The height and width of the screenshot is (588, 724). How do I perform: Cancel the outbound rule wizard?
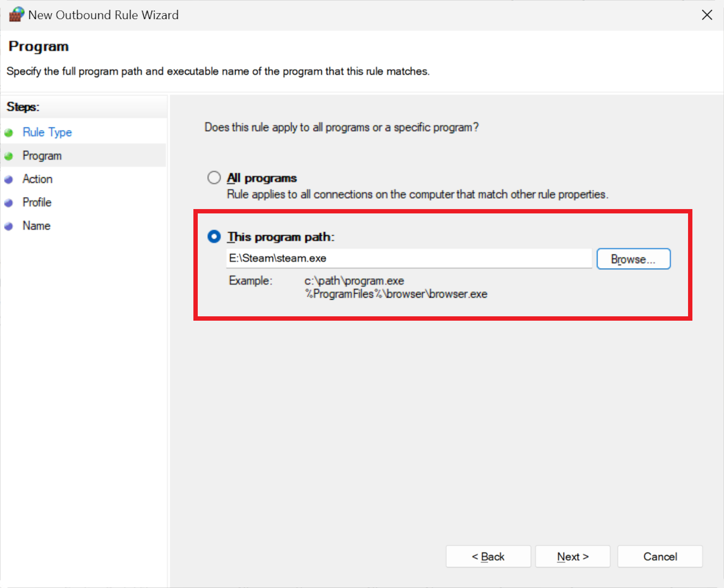pos(660,556)
